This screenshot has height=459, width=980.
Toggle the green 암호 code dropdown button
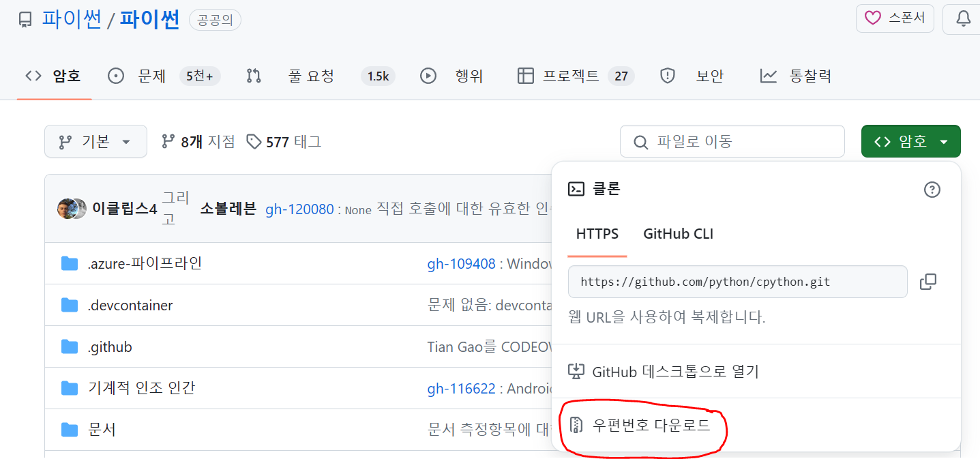911,141
